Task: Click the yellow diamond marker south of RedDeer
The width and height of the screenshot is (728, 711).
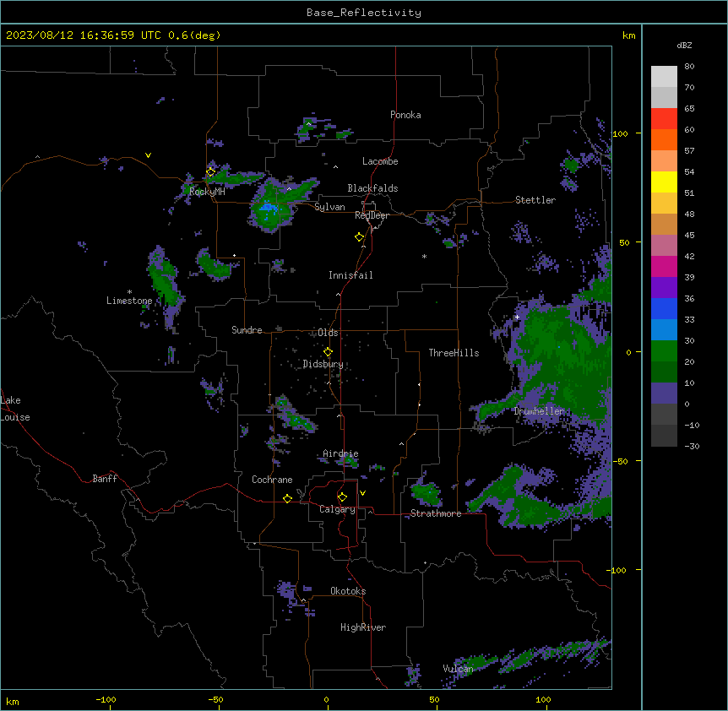Action: (x=360, y=237)
